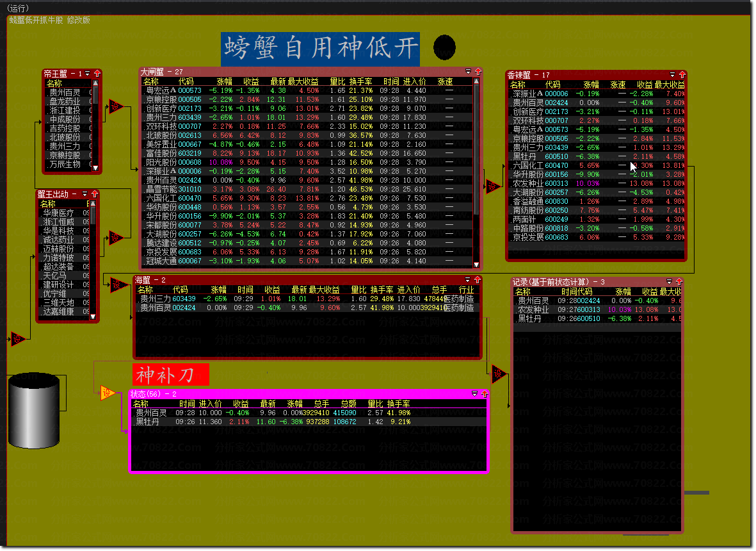Select 达嘉维康 in 蟹王出动 list
Viewport: 756px width, 551px height.
click(x=64, y=311)
